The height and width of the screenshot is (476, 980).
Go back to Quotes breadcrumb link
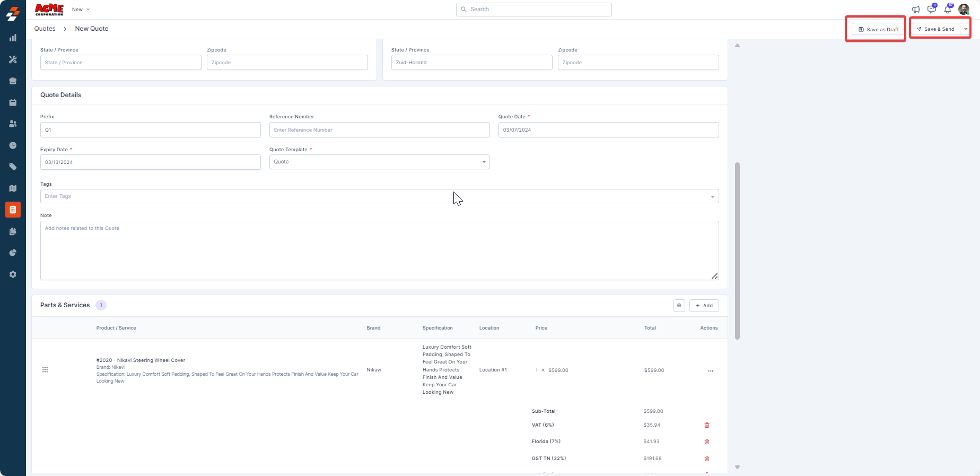click(x=45, y=29)
